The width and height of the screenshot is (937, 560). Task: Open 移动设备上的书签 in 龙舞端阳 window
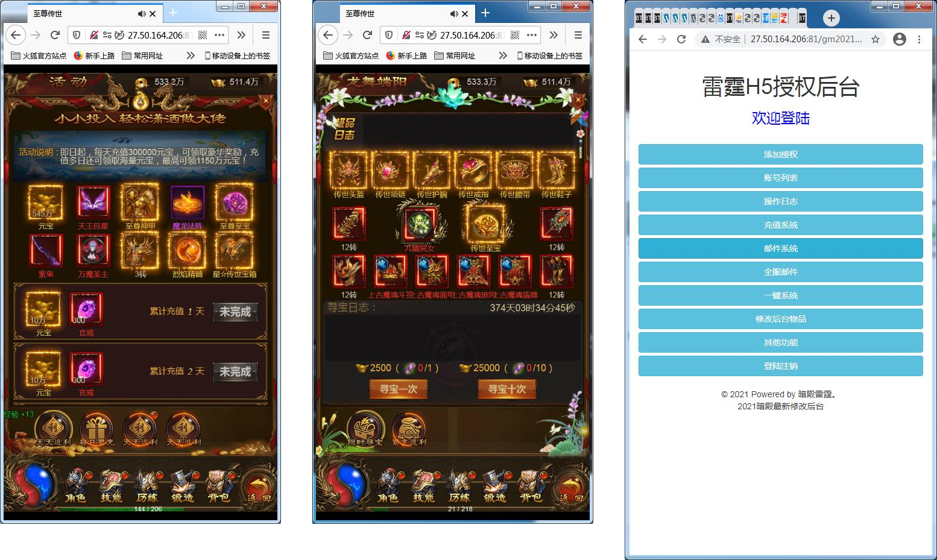point(550,55)
